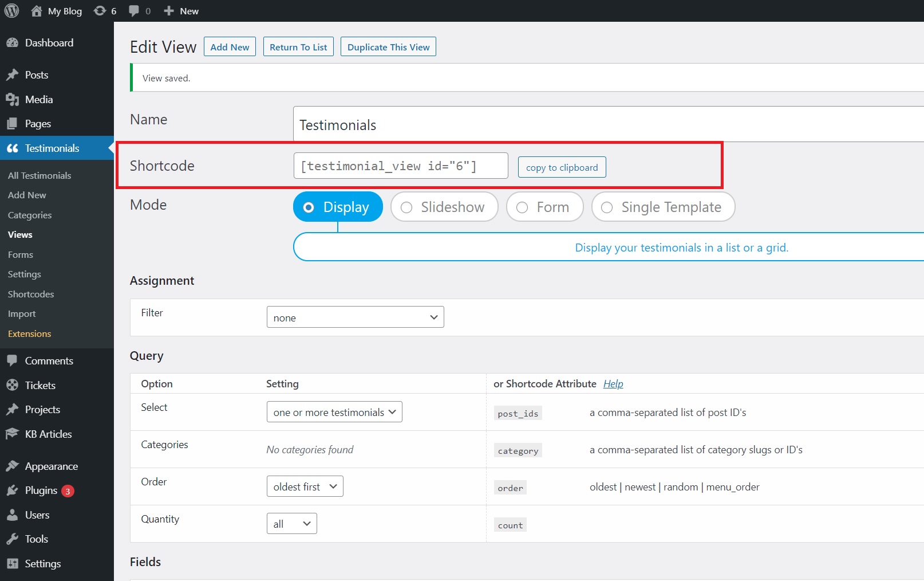Click the Plugins plug icon
The height and width of the screenshot is (581, 924).
(x=12, y=490)
